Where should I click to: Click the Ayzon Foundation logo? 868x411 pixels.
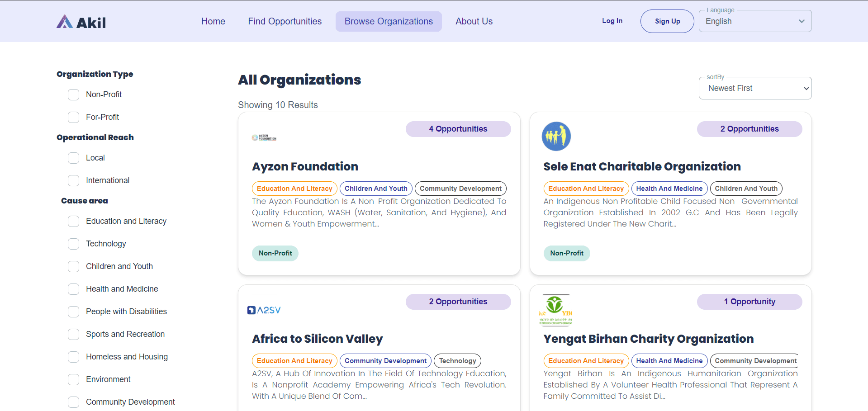(264, 137)
